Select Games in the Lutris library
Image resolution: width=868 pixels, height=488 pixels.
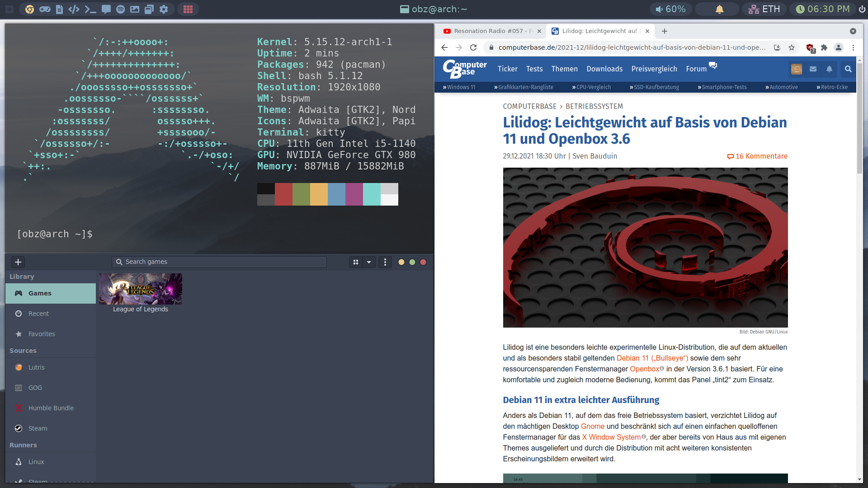pos(51,293)
